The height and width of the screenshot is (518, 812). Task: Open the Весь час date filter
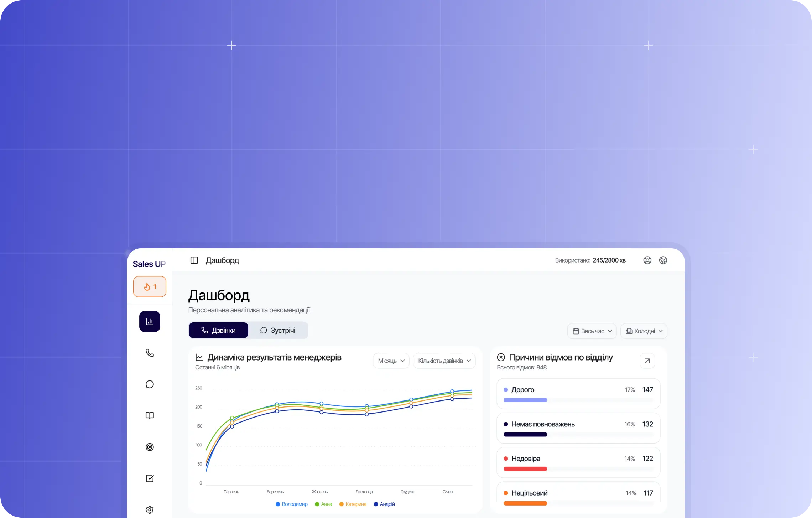pyautogui.click(x=592, y=331)
